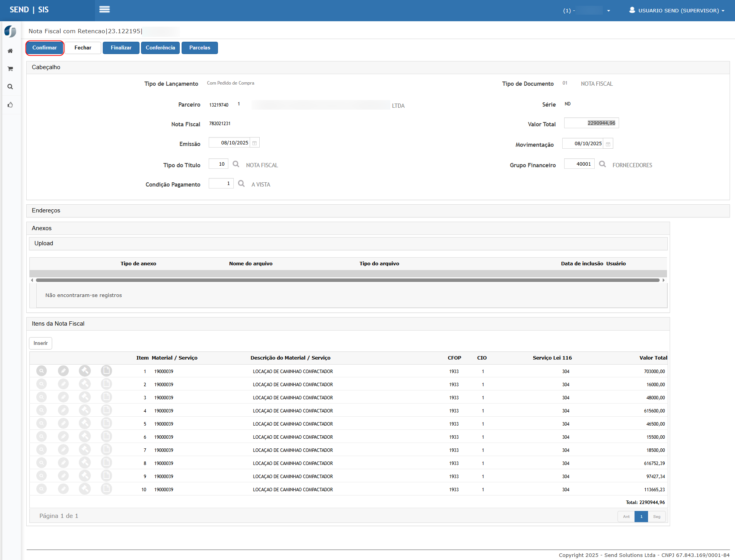Open the Emissão date calendar picker

pos(255,143)
